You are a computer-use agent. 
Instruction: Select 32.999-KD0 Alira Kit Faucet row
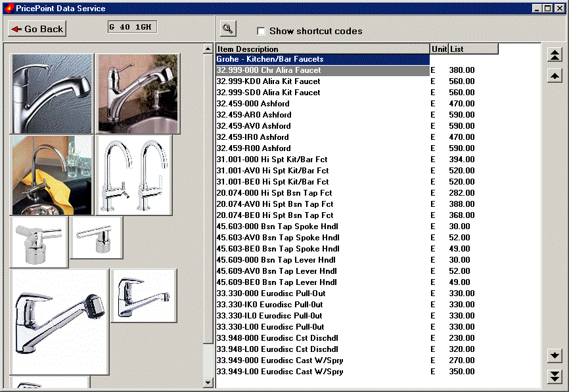[x=323, y=81]
